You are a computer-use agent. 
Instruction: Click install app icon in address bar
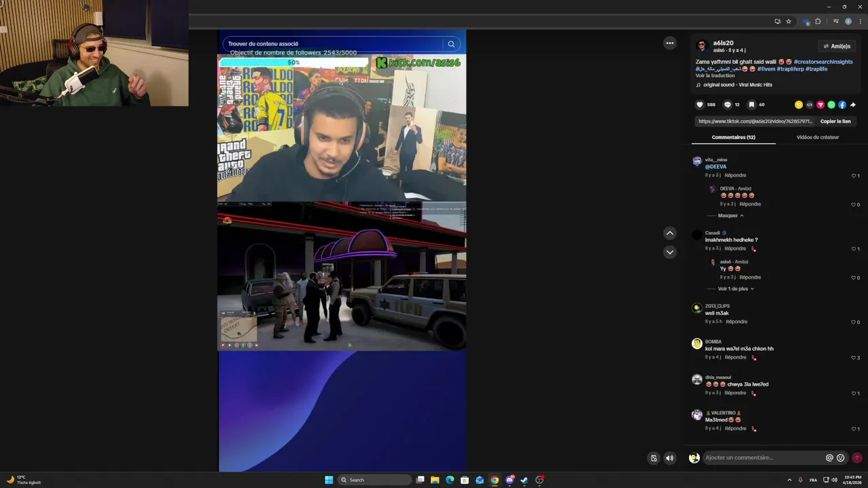(778, 22)
